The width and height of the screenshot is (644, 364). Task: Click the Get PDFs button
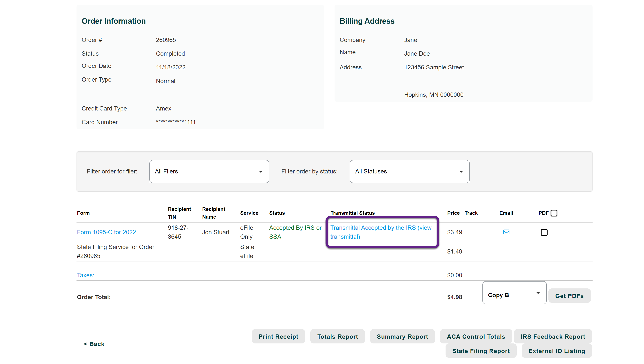(569, 296)
